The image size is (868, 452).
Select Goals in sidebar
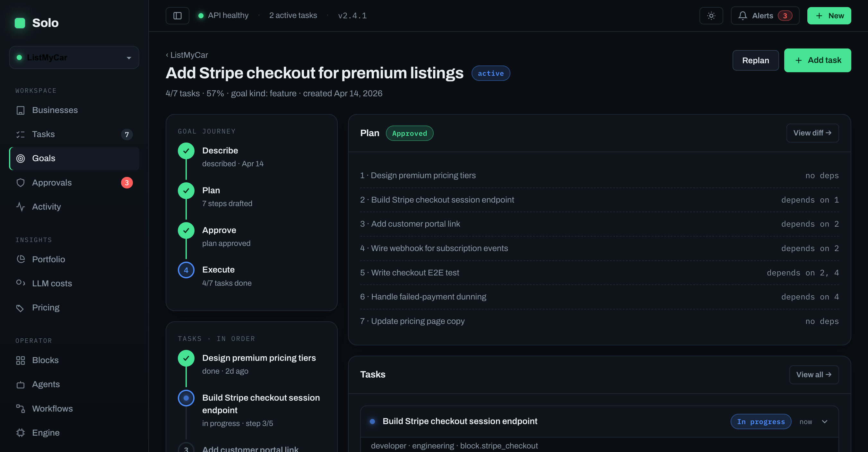[74, 158]
